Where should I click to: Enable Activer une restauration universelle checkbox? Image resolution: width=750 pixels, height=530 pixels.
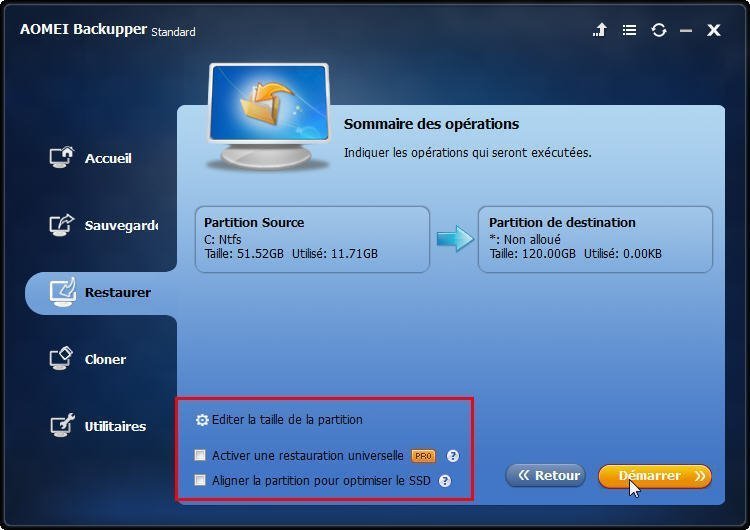click(200, 455)
